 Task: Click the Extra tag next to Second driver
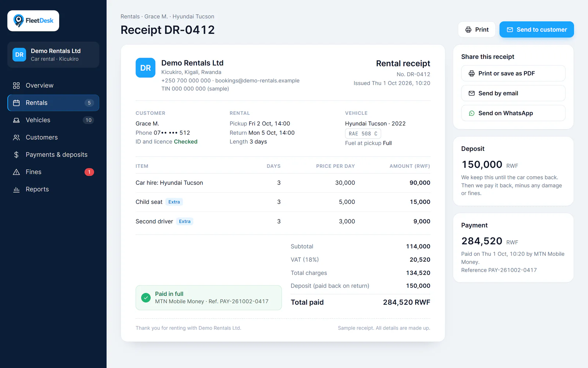[x=185, y=221]
